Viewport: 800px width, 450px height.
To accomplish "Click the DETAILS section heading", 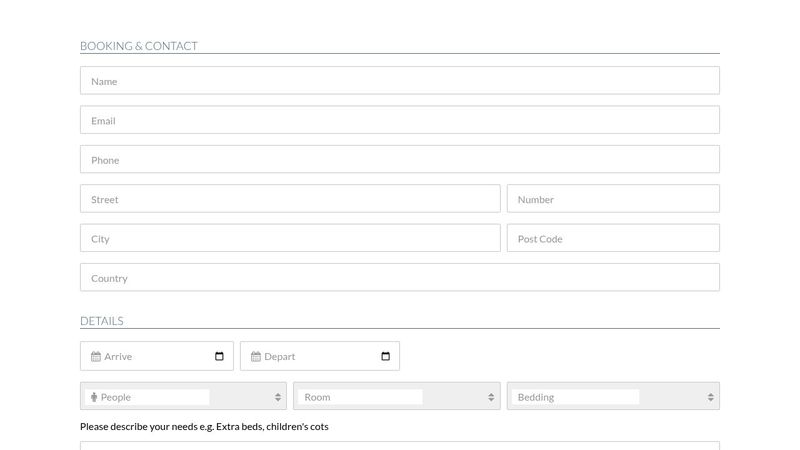I will tap(102, 321).
